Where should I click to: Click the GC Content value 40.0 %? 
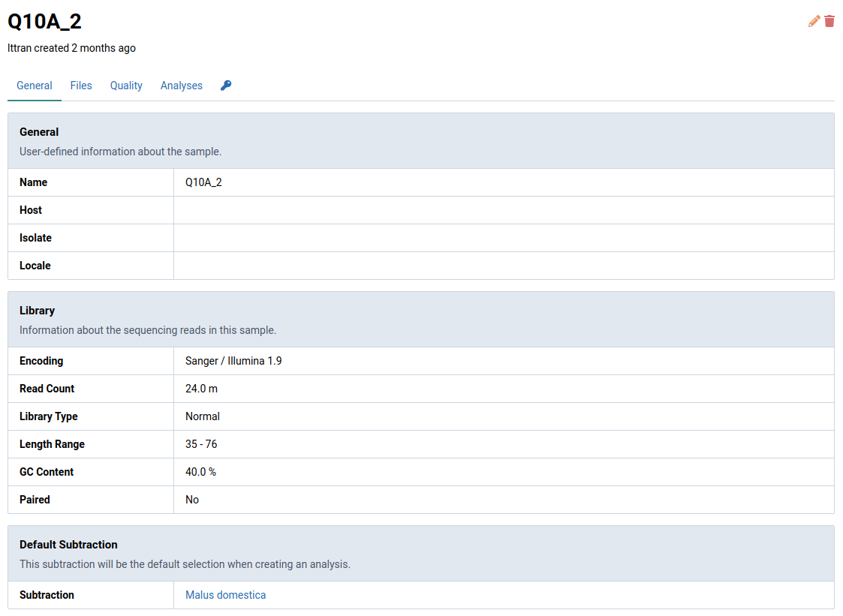(202, 471)
